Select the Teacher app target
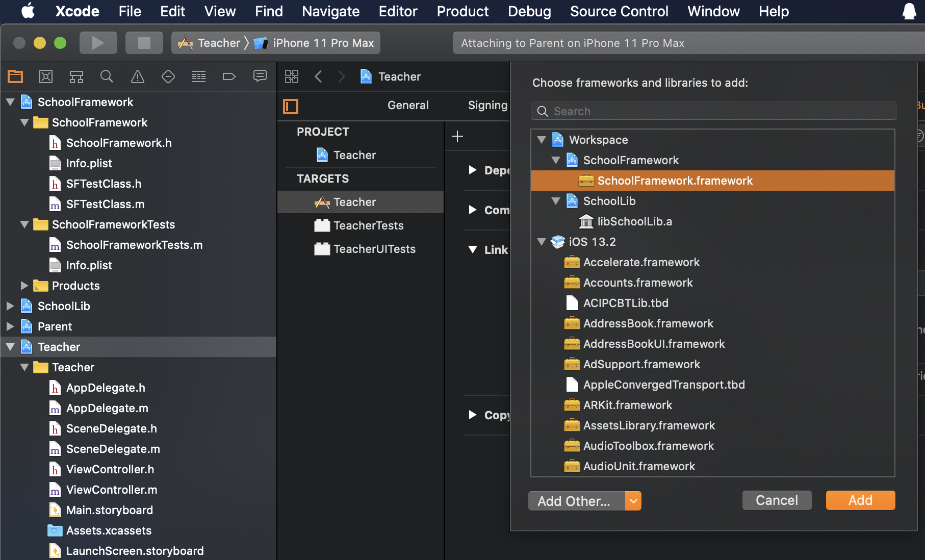Viewport: 925px width, 560px height. tap(361, 202)
